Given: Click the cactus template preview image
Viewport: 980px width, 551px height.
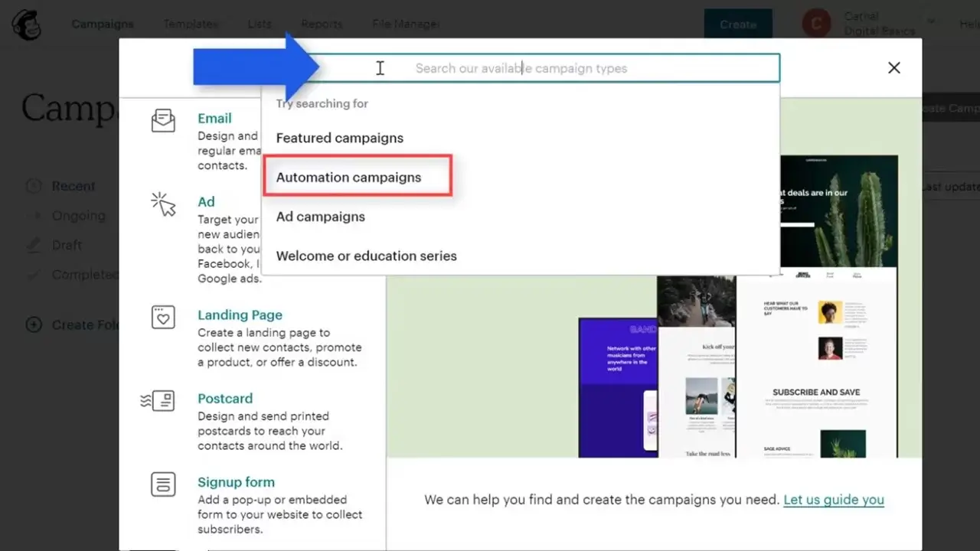Looking at the screenshot, I should [840, 211].
